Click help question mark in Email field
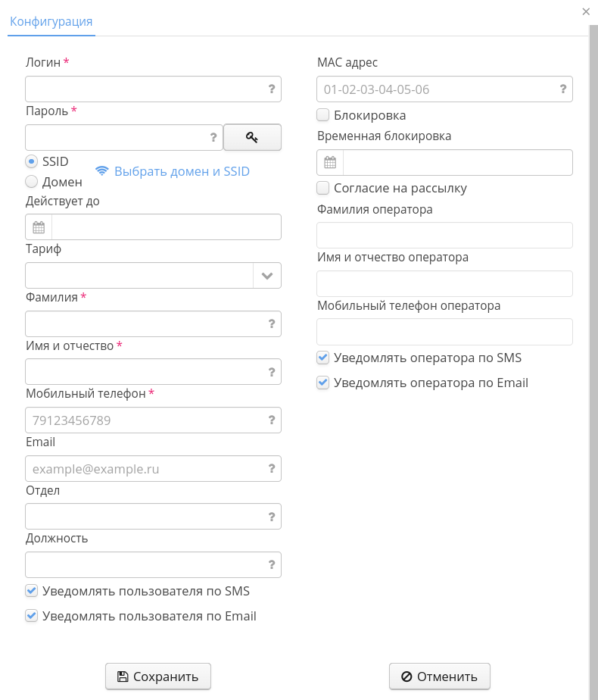This screenshot has height=700, width=598. 272,469
